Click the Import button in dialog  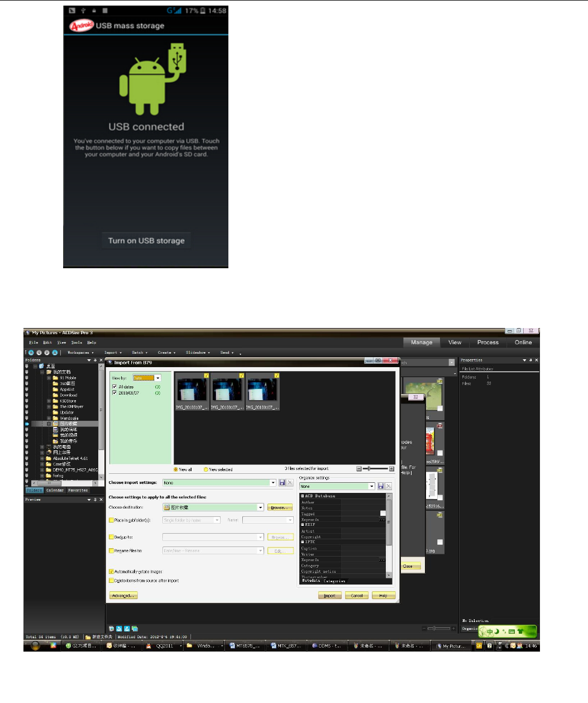pyautogui.click(x=330, y=596)
